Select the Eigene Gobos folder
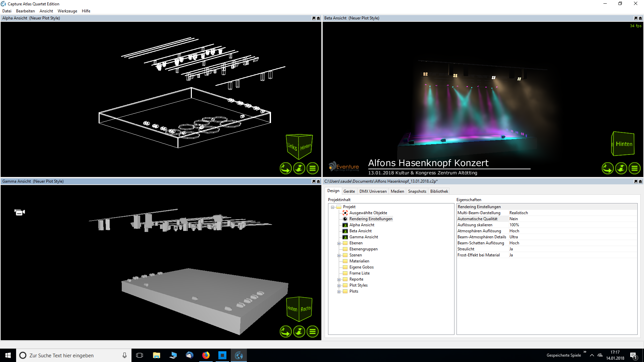The width and height of the screenshot is (644, 362). click(x=361, y=267)
